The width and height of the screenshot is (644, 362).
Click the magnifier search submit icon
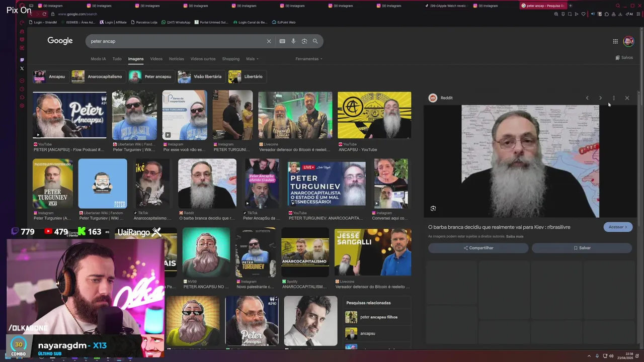coord(315,41)
